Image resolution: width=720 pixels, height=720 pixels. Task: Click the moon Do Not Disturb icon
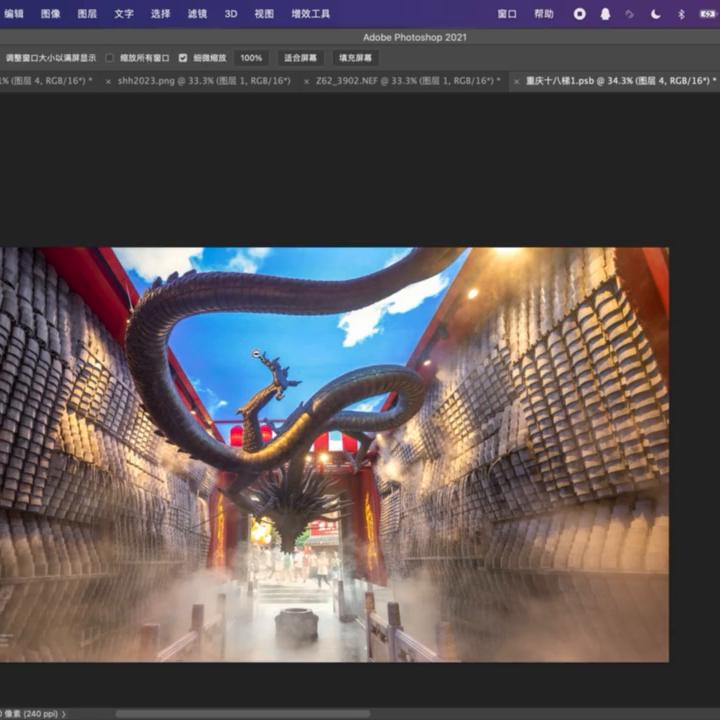tap(656, 14)
